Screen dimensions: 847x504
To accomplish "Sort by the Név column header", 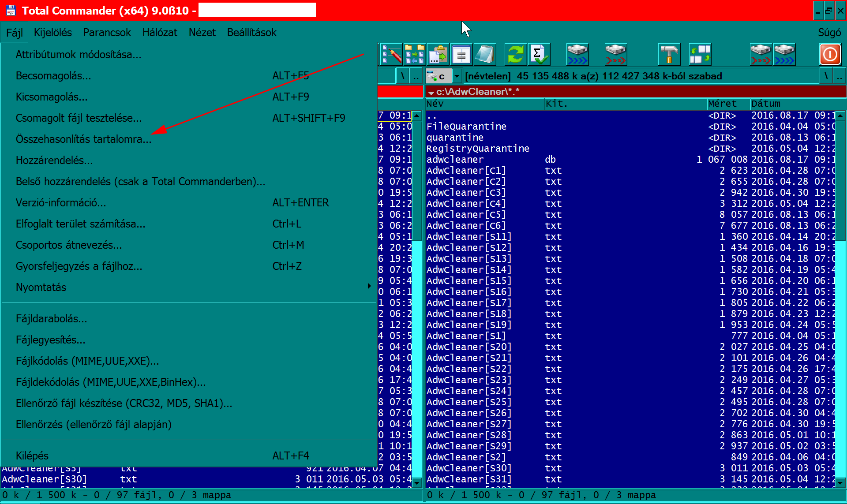I will click(x=485, y=104).
